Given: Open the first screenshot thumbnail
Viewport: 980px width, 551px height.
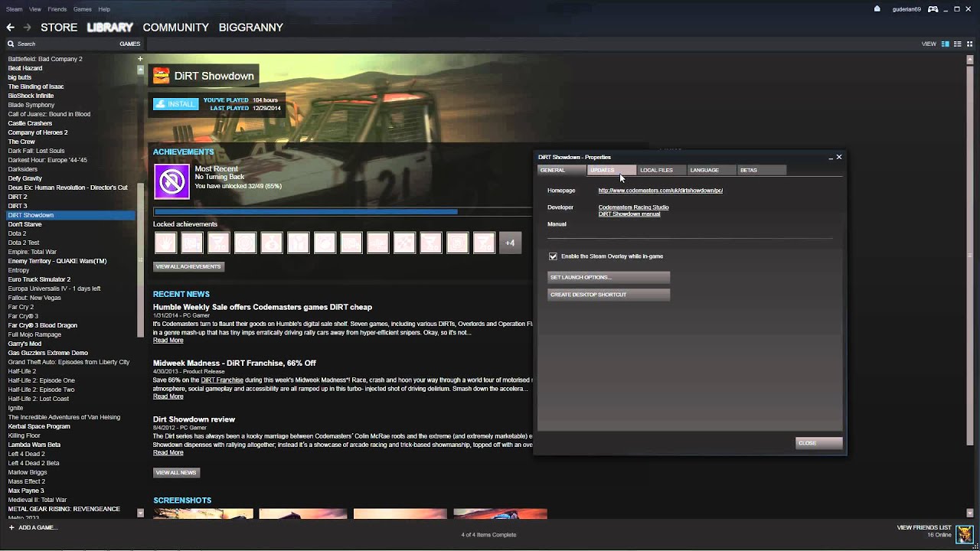Looking at the screenshot, I should [x=203, y=514].
